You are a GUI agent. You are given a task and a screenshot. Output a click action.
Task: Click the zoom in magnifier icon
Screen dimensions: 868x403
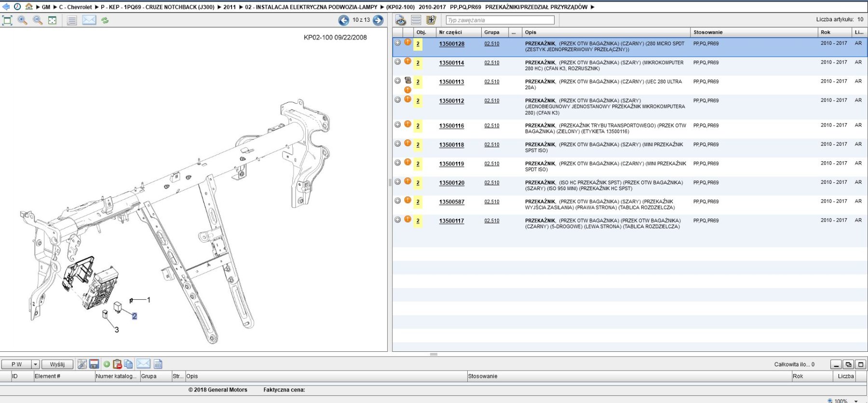pyautogui.click(x=22, y=20)
